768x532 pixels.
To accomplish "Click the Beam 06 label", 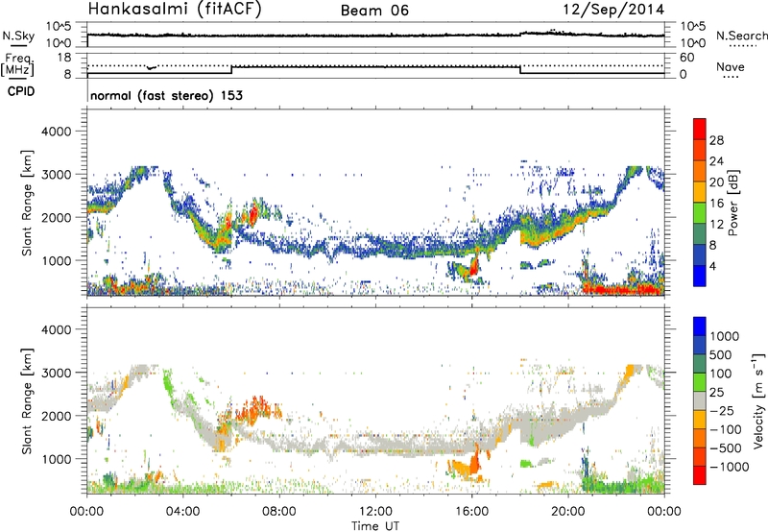I will point(374,11).
